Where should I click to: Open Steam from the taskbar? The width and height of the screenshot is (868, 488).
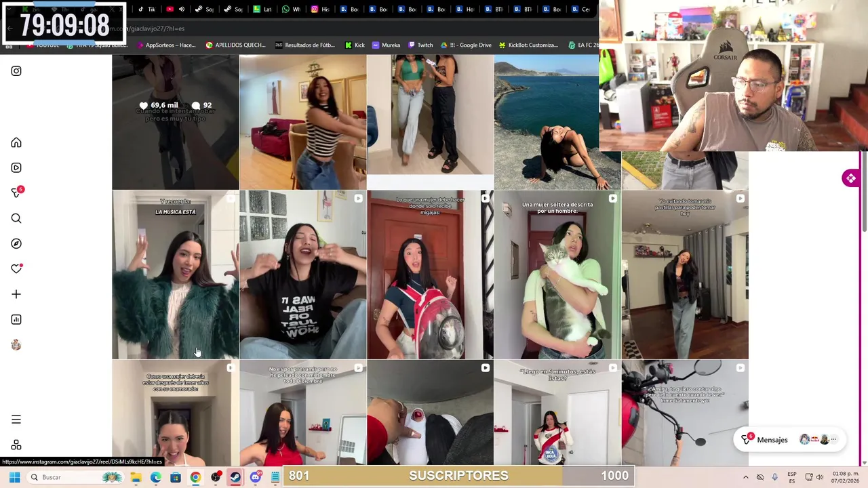pyautogui.click(x=235, y=478)
